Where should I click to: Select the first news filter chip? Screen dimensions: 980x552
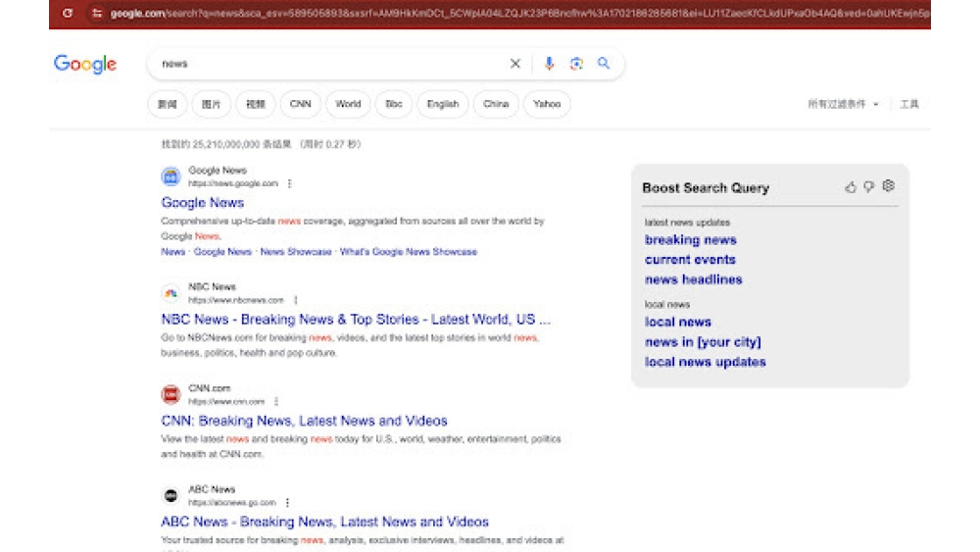167,104
